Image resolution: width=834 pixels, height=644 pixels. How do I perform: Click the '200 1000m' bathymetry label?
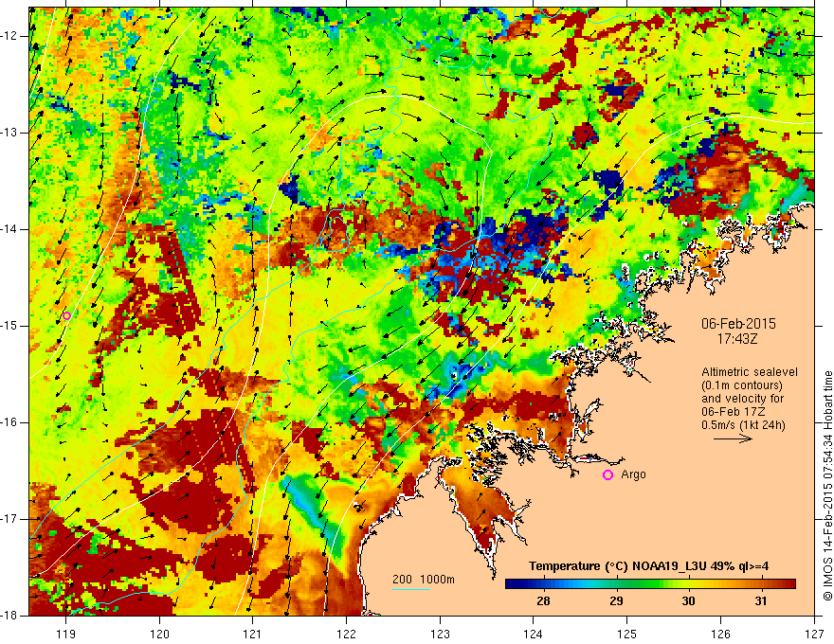coord(424,580)
